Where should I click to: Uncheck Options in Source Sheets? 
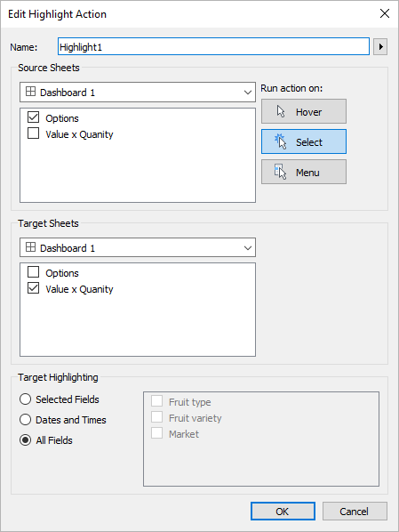(33, 117)
